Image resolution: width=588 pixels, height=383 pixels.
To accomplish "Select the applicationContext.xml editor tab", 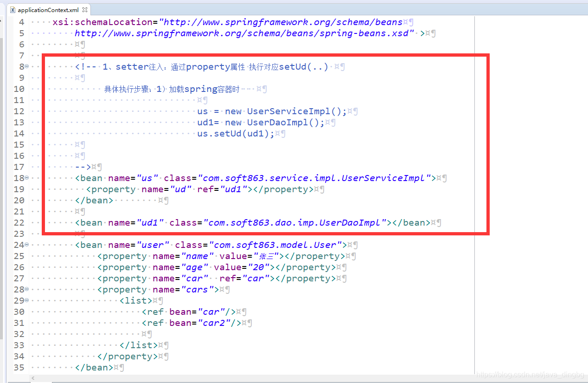I will 48,9.
